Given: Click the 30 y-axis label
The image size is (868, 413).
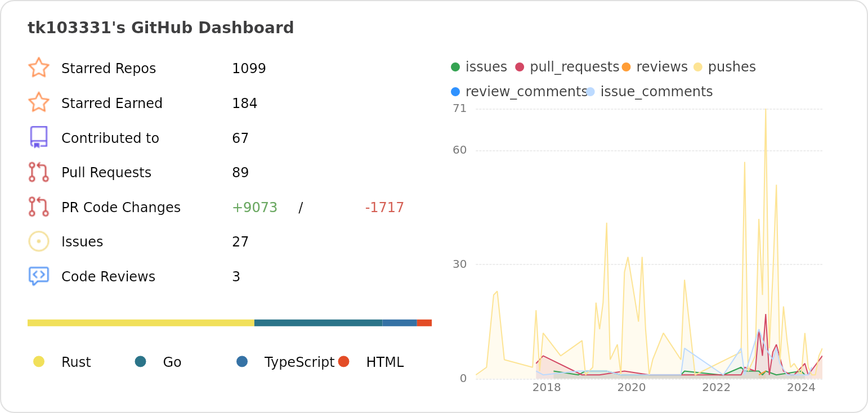Looking at the screenshot, I should click(460, 264).
